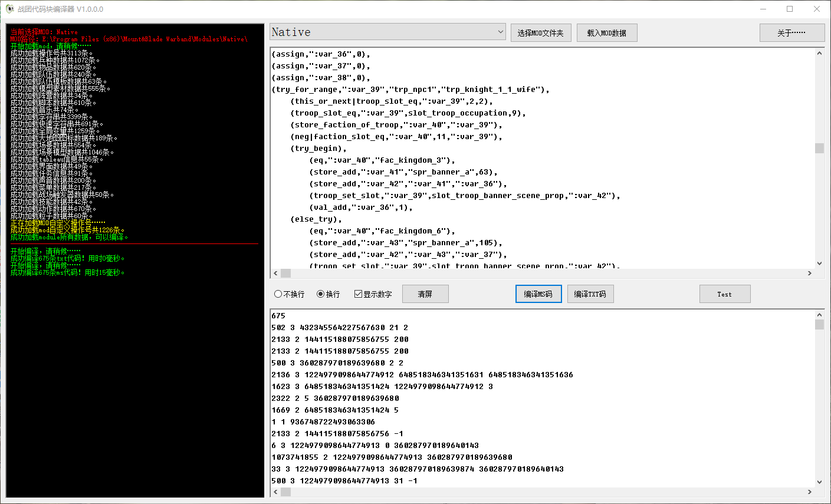This screenshot has width=831, height=504.
Task: Click log line 成功编译675条ms代码
Action: click(x=67, y=272)
